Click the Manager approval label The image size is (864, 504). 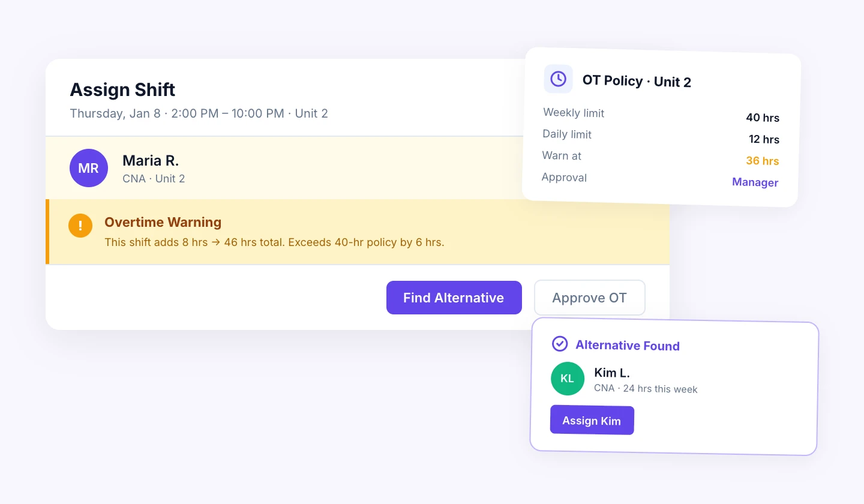coord(755,182)
